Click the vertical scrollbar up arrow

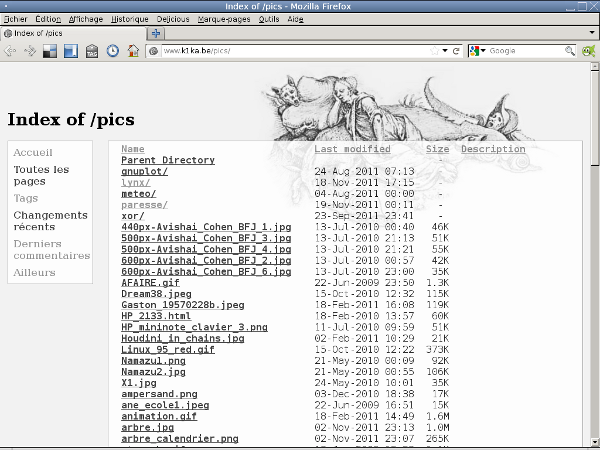tap(595, 67)
